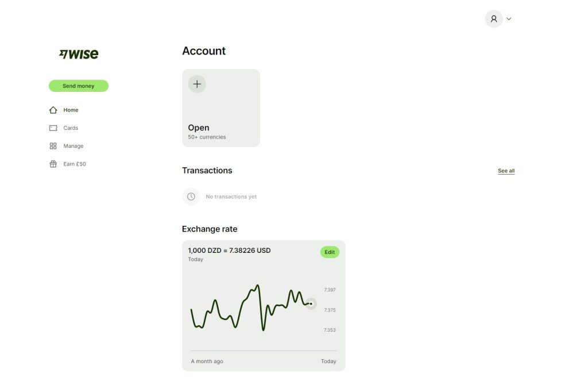This screenshot has width=588, height=377.
Task: Click the clock icon in Transactions
Action: [191, 197]
